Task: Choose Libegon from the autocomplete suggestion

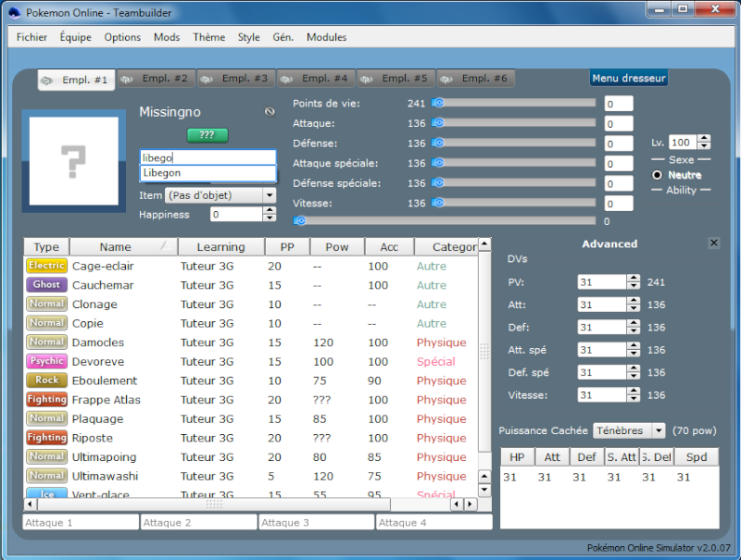Action: pyautogui.click(x=207, y=173)
